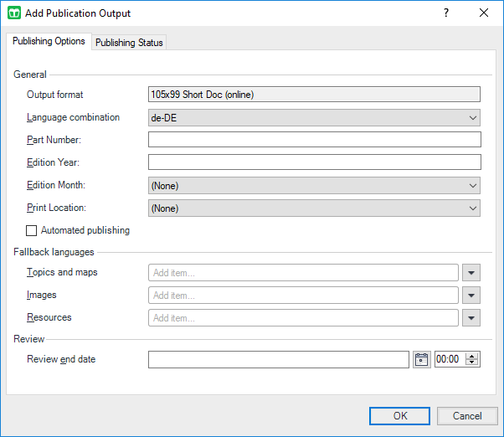Click the Cancel button
The image size is (504, 437).
[x=467, y=416]
